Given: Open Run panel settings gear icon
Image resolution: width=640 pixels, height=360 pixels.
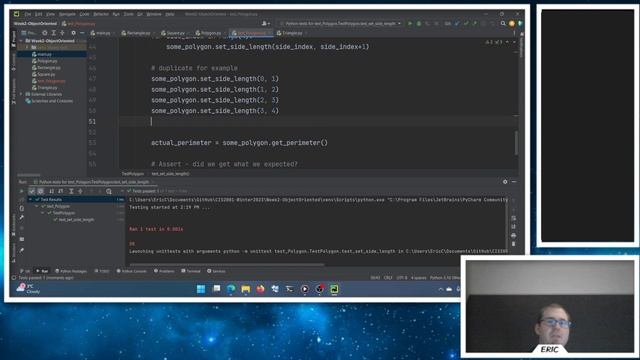Looking at the screenshot, I should coord(505,182).
